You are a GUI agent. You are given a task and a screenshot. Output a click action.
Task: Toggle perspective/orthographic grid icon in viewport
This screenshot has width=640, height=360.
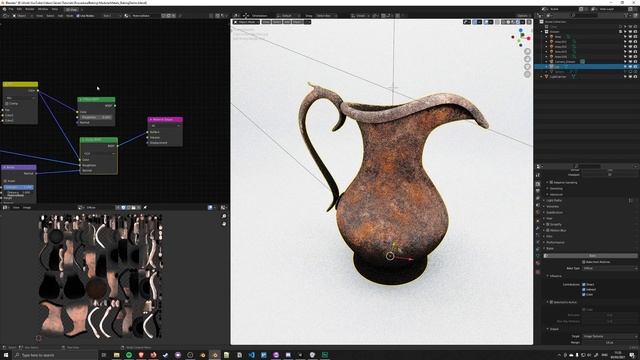click(x=527, y=75)
